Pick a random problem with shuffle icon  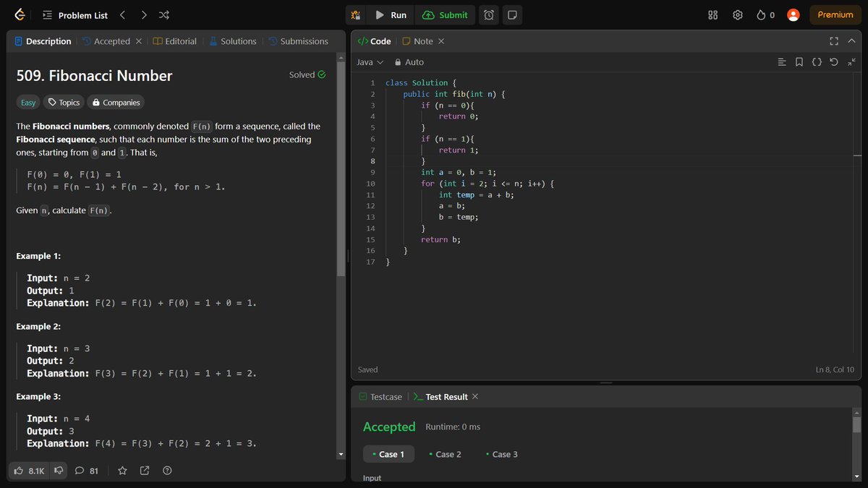pos(164,14)
